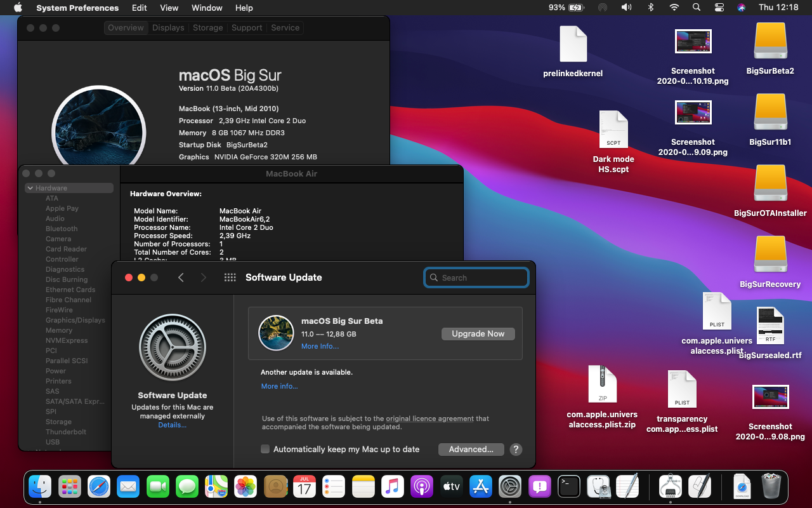Click the help question mark button
The image size is (812, 508).
point(516,450)
